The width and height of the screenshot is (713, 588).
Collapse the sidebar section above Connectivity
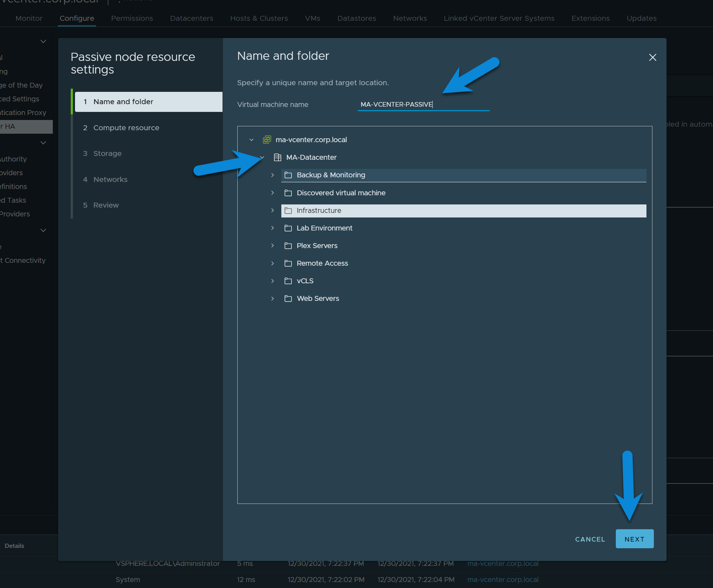(43, 230)
